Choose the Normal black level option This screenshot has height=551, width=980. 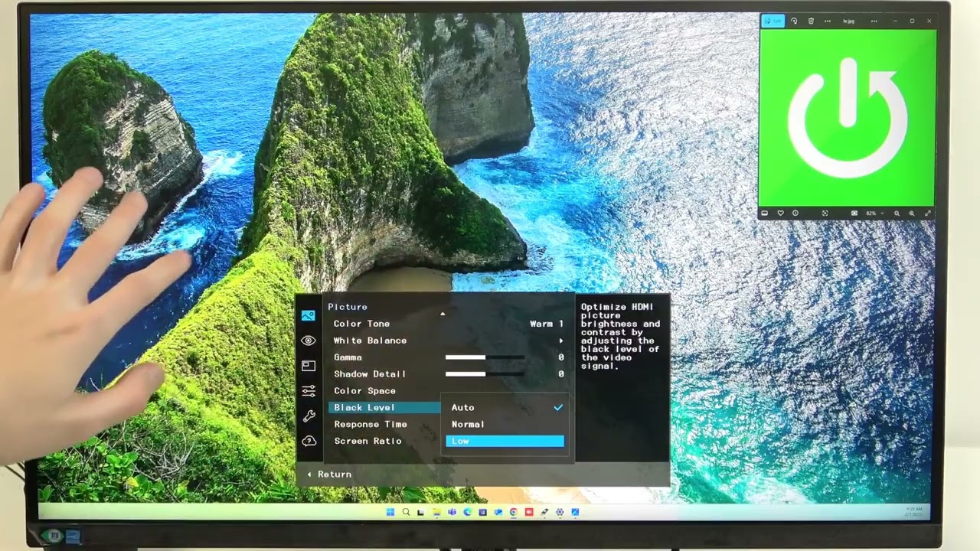pyautogui.click(x=505, y=425)
